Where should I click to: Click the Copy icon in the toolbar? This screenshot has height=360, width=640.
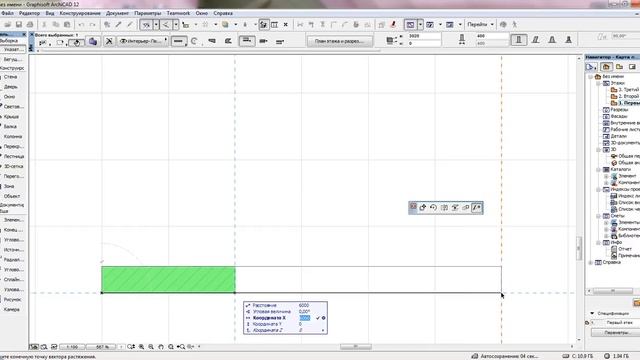(x=56, y=25)
